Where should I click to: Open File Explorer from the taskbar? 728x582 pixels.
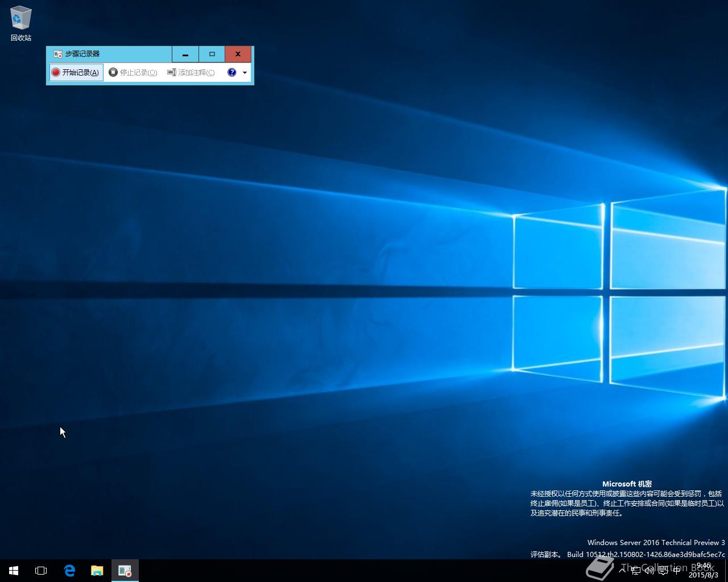click(x=97, y=571)
